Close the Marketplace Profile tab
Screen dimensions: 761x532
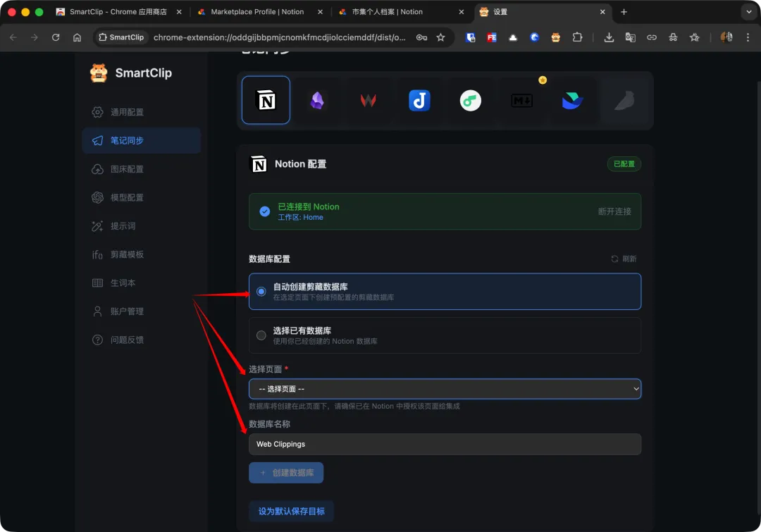[x=321, y=12]
